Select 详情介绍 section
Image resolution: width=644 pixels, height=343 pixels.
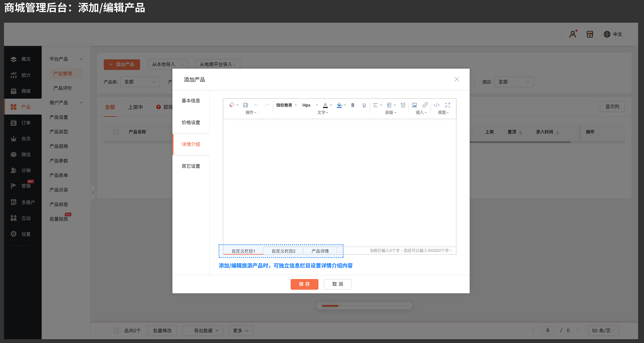(x=191, y=144)
